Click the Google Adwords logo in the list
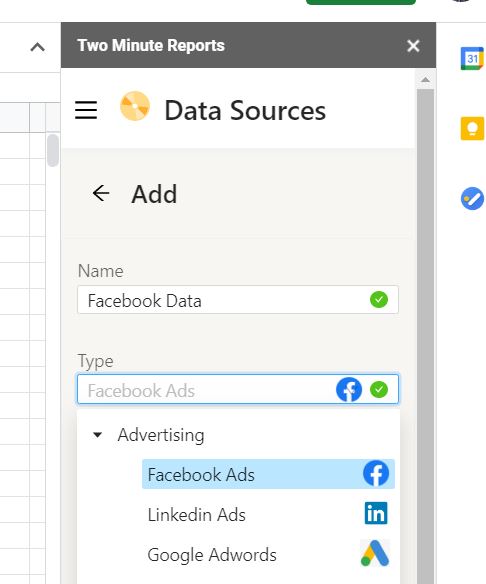This screenshot has height=584, width=486. click(375, 553)
